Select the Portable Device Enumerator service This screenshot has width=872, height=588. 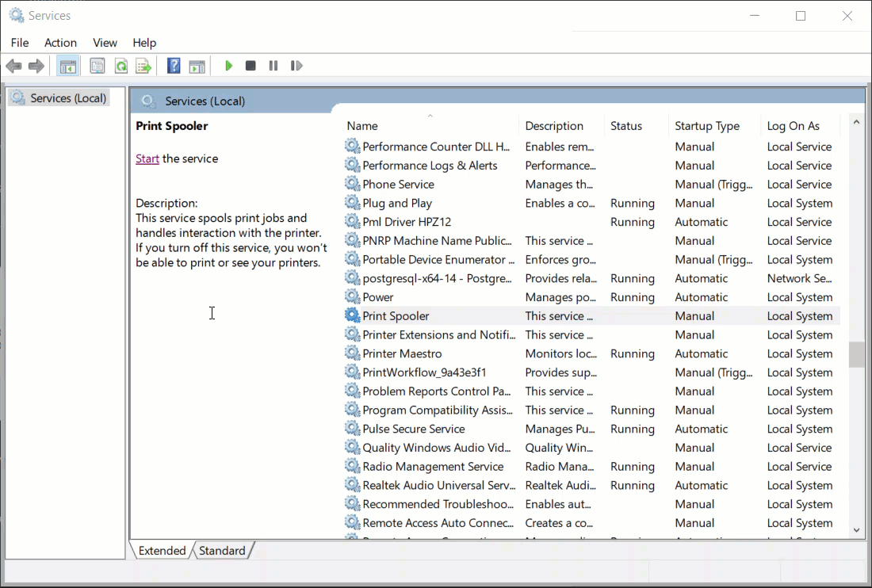591,260
